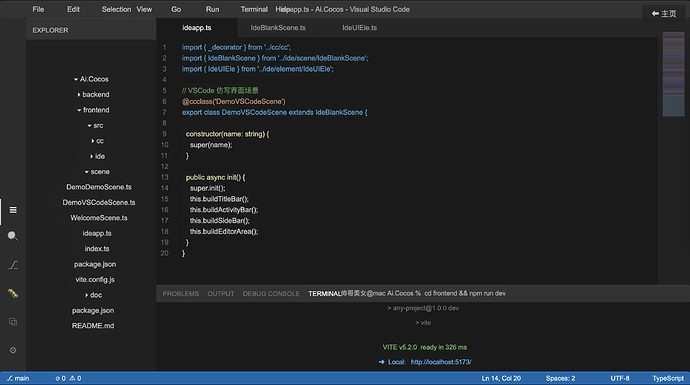Screen dimensions: 690x385
Task: Click the constructor(name: string) line
Action: (x=228, y=134)
